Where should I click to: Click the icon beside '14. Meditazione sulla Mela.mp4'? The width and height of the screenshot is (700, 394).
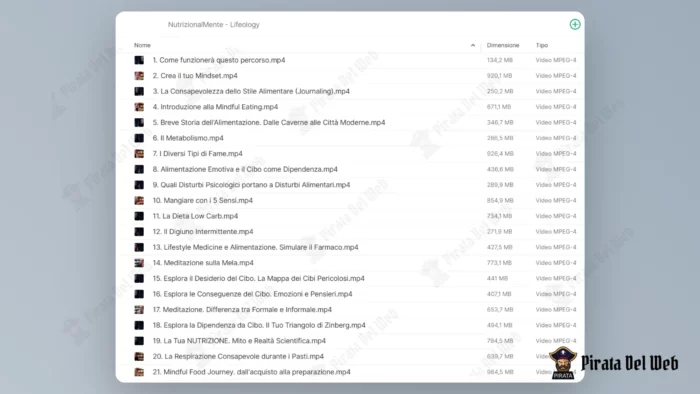139,263
